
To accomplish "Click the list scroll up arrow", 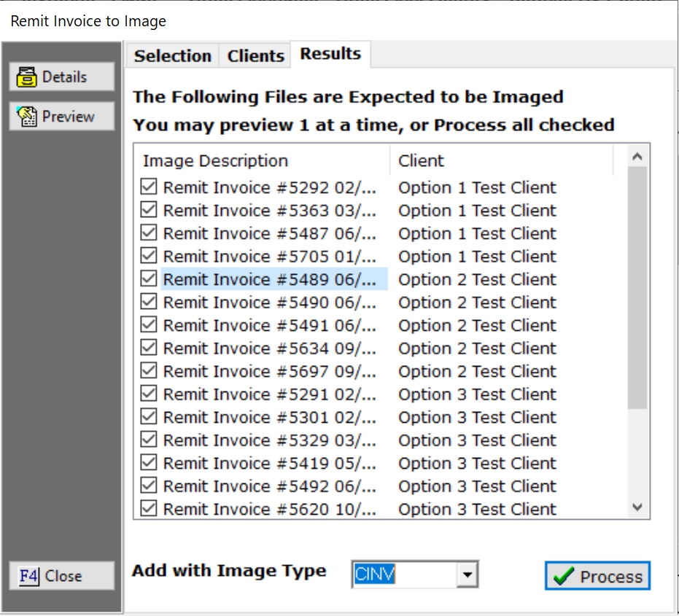I will [x=637, y=157].
